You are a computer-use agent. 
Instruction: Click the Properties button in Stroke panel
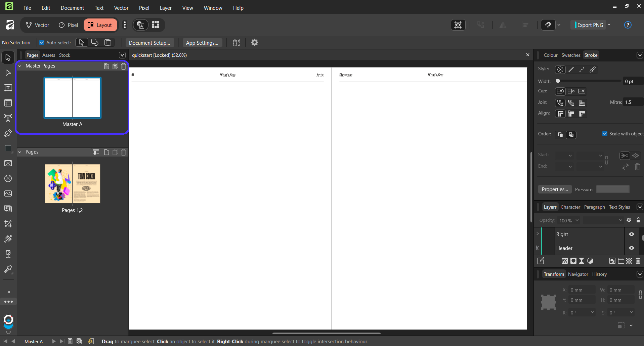coord(555,189)
